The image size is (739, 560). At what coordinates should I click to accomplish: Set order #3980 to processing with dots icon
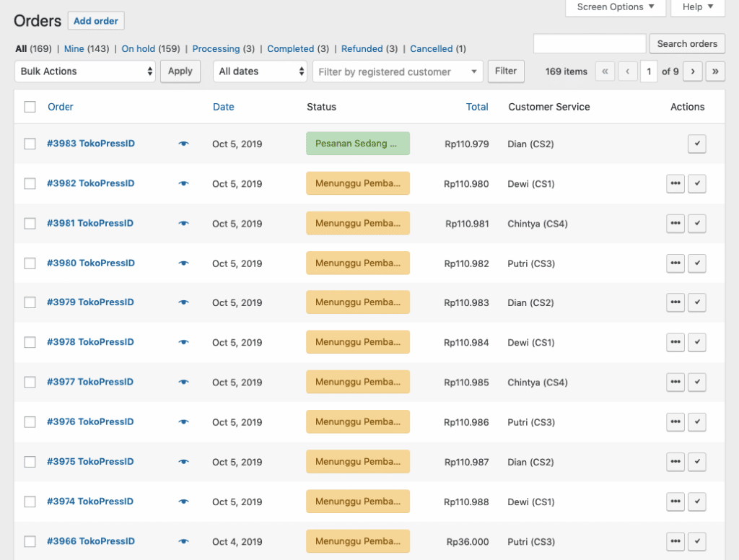(675, 263)
